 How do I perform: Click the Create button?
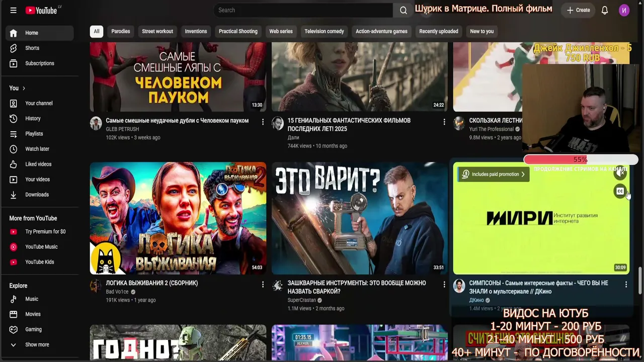point(578,10)
